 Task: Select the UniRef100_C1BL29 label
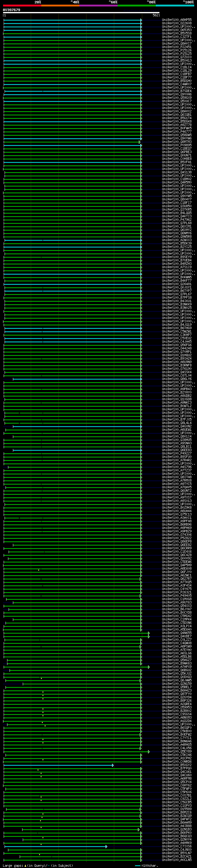coord(177,71)
